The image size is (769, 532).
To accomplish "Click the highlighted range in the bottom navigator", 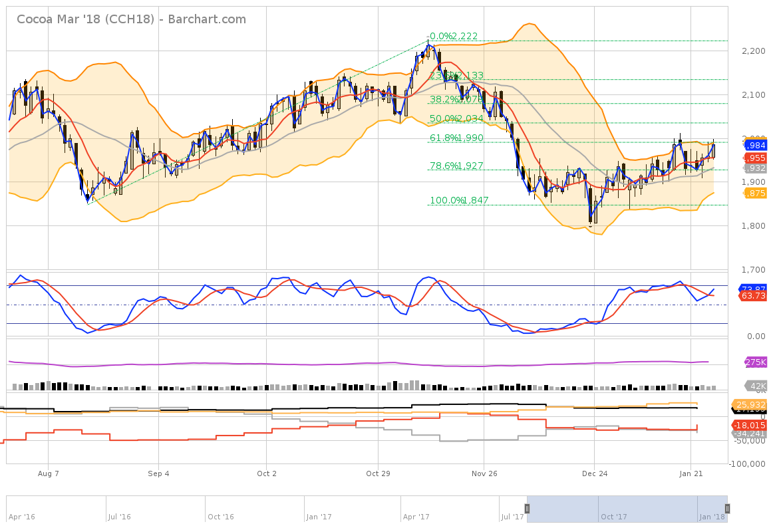I will point(627,509).
